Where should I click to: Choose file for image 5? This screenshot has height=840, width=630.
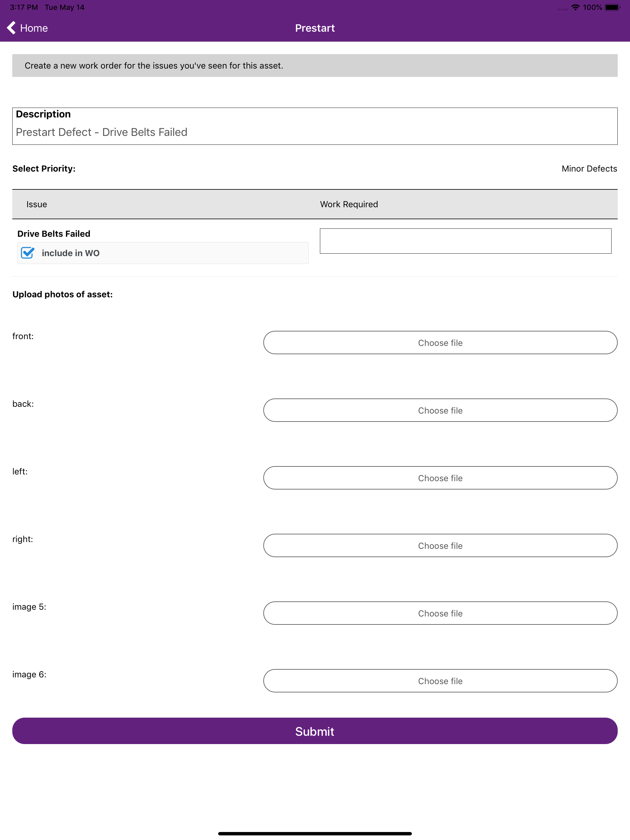tap(440, 613)
